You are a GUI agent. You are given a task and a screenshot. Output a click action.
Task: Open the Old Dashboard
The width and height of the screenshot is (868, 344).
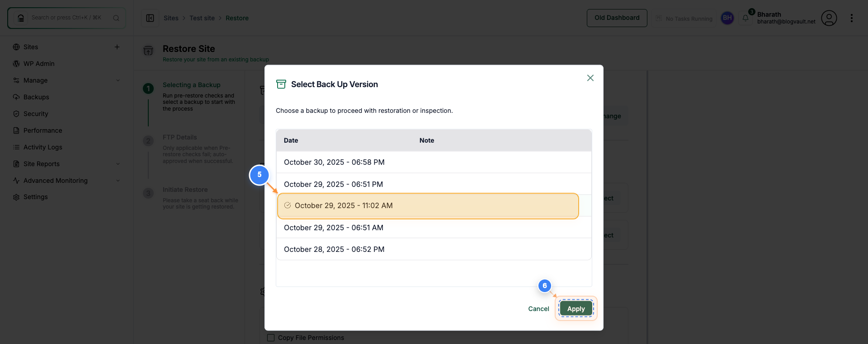[617, 18]
